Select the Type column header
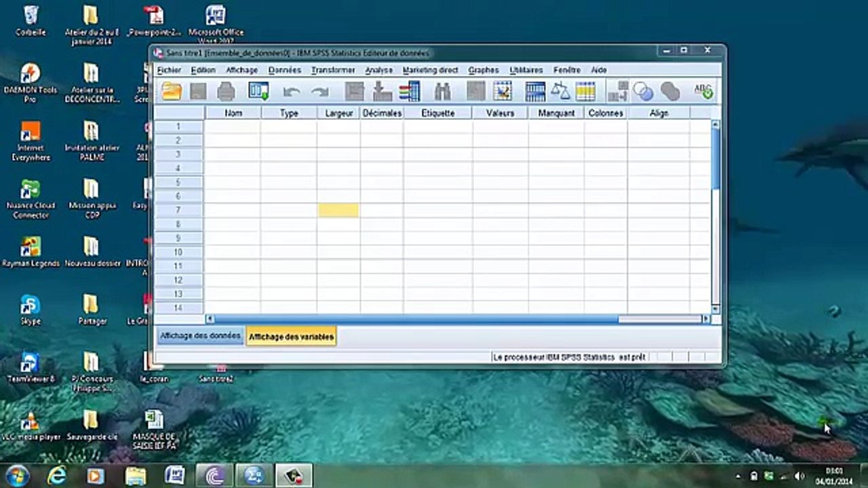The image size is (868, 488). [289, 113]
